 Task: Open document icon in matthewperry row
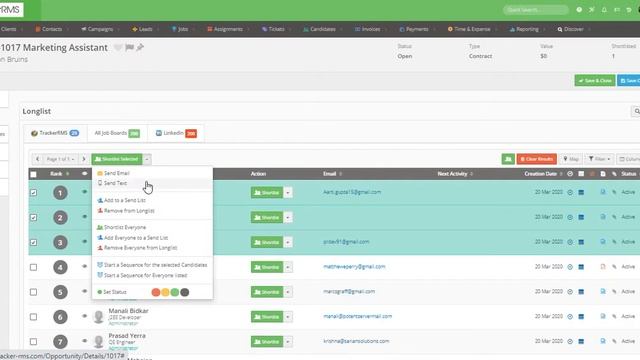(x=603, y=267)
